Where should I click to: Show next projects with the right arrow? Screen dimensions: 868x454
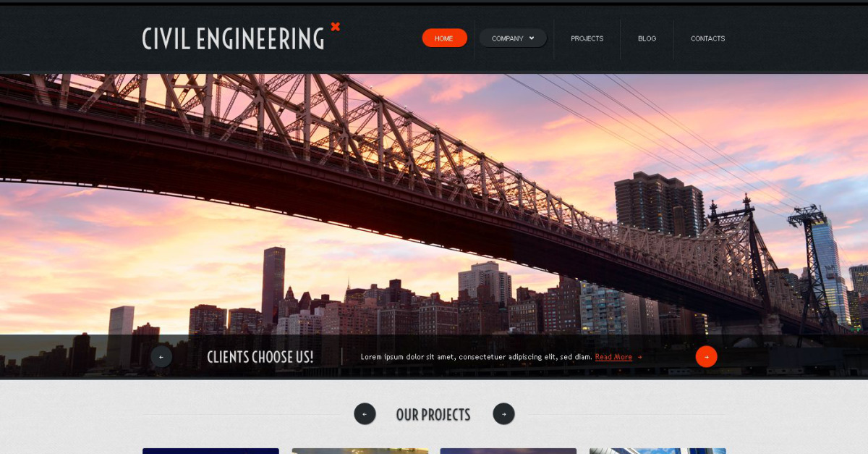[503, 413]
